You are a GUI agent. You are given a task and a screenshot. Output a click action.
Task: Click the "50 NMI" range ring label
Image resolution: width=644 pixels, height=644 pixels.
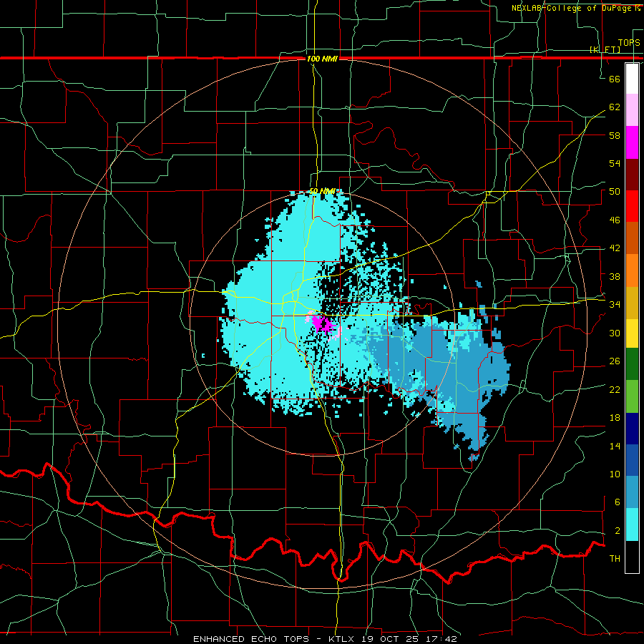pyautogui.click(x=323, y=191)
